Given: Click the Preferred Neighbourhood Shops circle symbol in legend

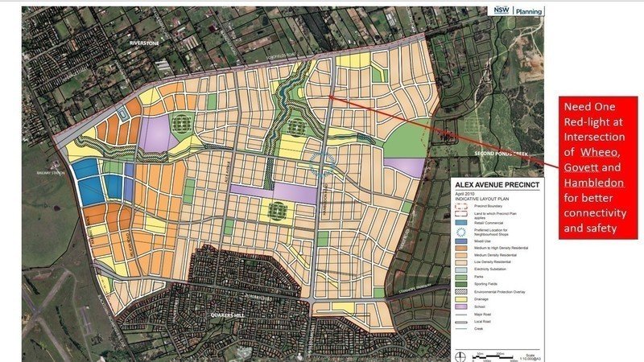Looking at the screenshot, I should click(x=461, y=230).
